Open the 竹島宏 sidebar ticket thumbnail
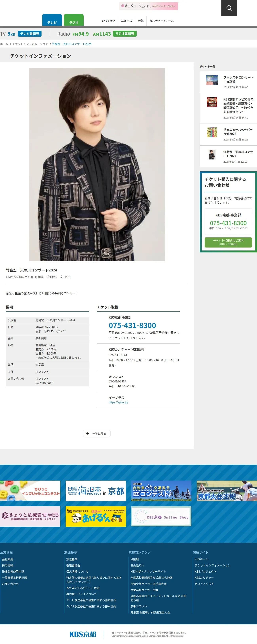257x644 pixels. [x=212, y=154]
